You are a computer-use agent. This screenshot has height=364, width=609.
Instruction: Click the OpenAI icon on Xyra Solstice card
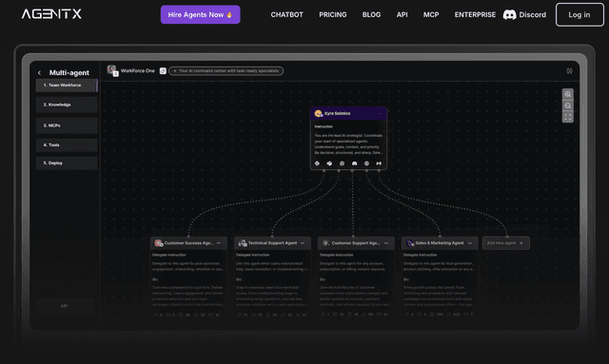pos(317,163)
